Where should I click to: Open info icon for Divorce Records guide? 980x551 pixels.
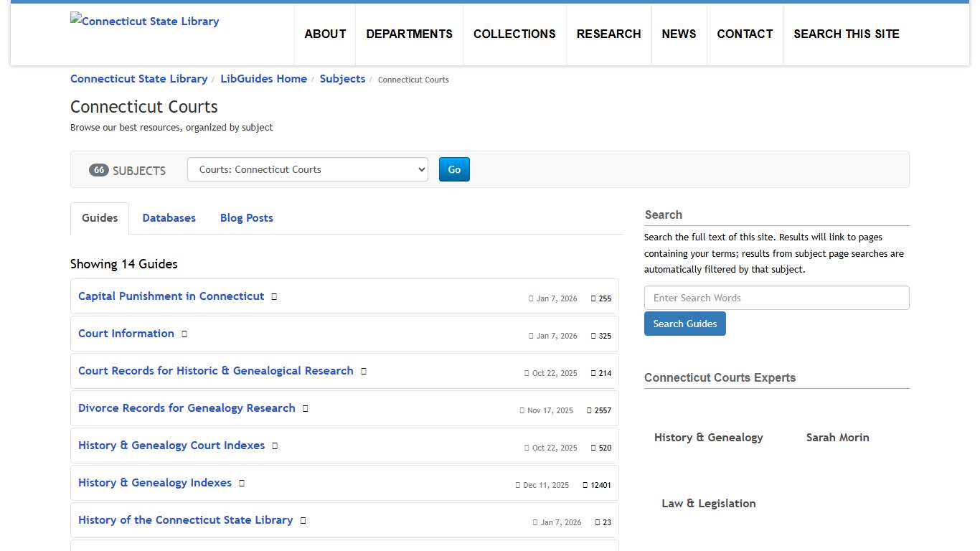305,408
